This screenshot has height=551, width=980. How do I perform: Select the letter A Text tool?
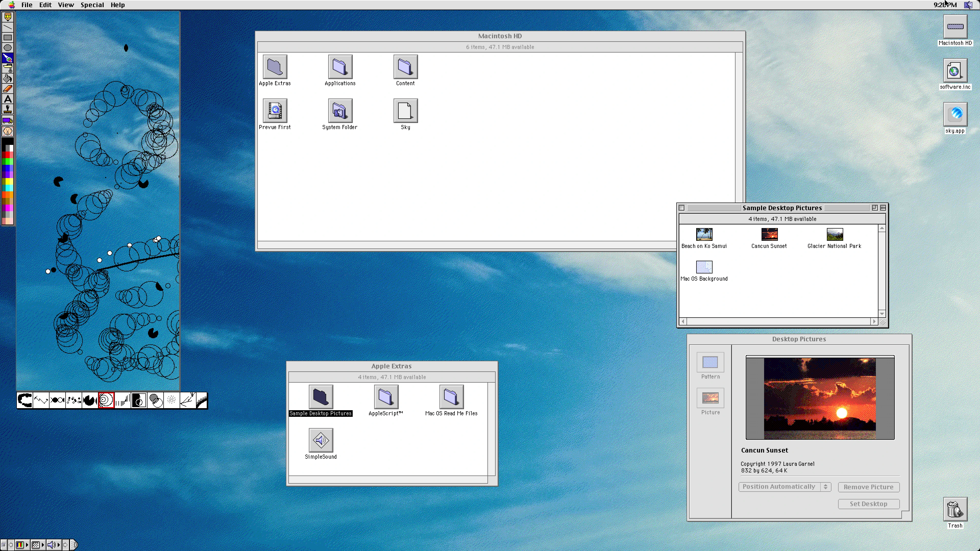coord(8,99)
